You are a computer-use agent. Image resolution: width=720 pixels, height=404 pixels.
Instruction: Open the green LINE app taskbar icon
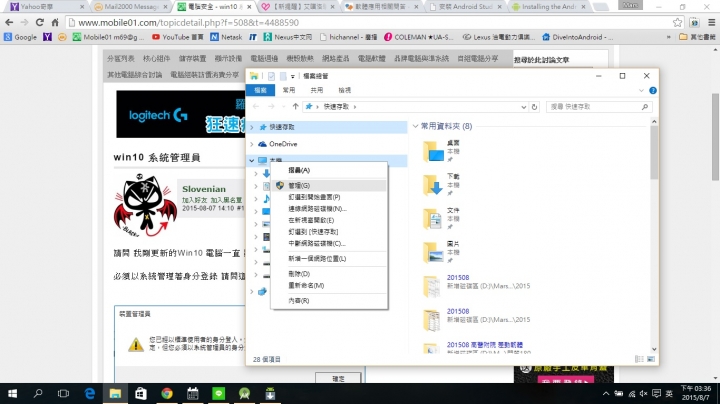[219, 393]
